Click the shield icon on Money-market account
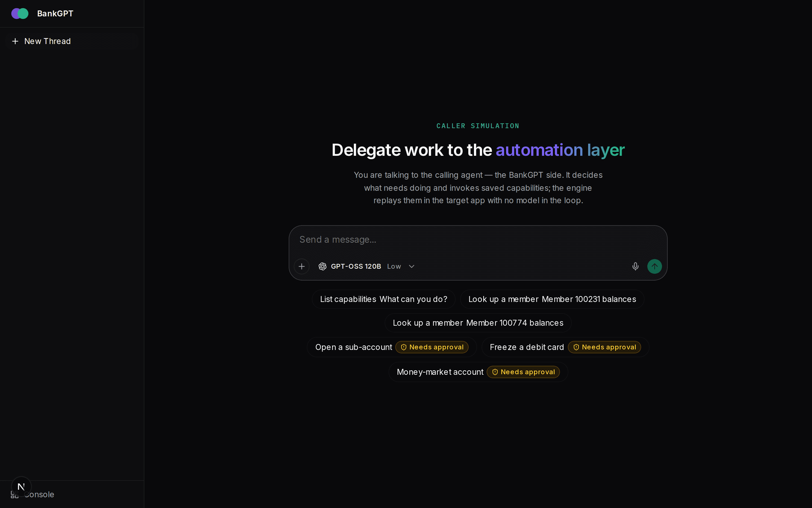Image resolution: width=812 pixels, height=508 pixels. coord(495,372)
